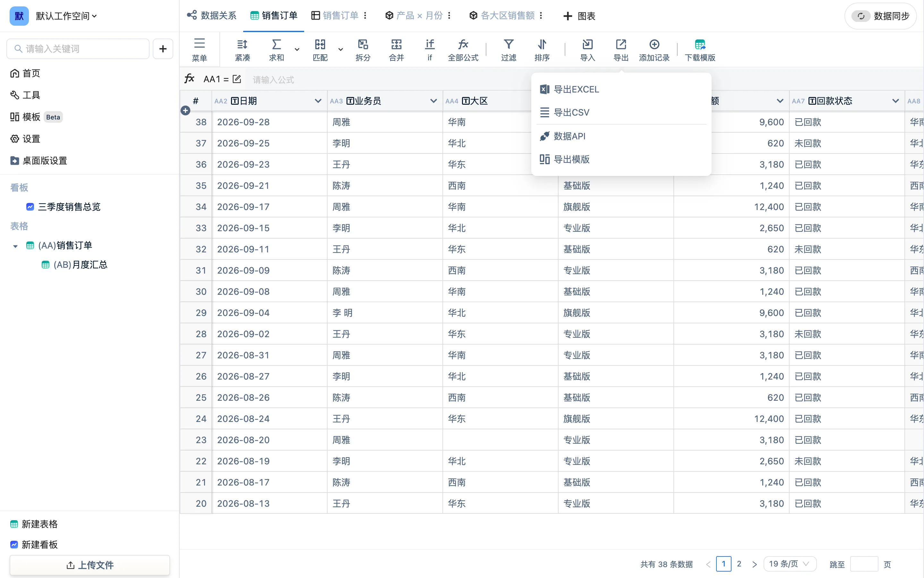
Task: Click the if formula tool
Action: click(430, 50)
